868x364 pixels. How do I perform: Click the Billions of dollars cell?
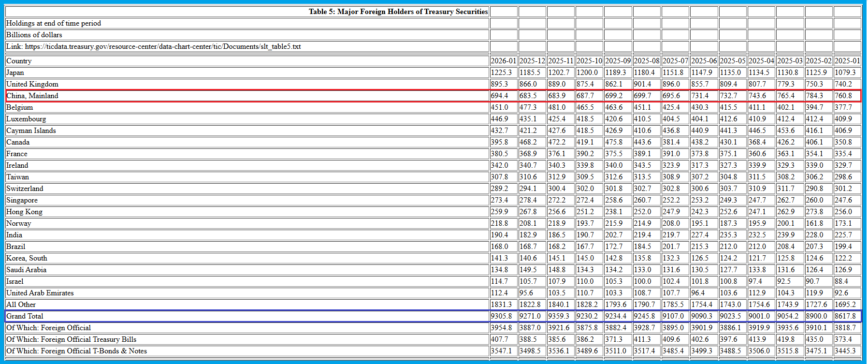[34, 35]
